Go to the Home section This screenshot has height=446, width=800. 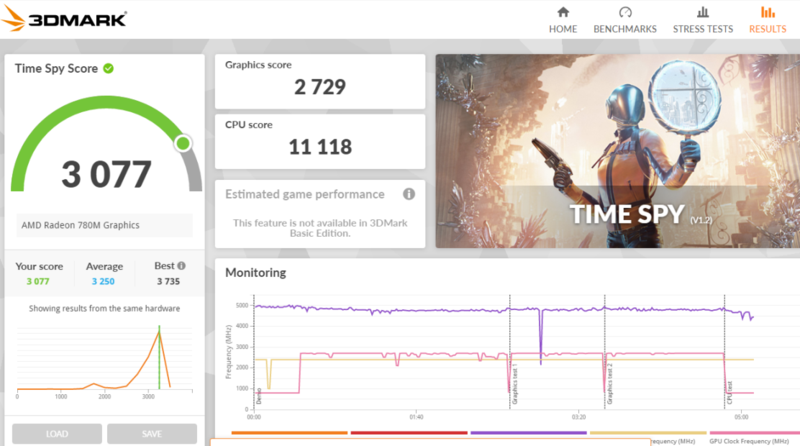(x=563, y=20)
